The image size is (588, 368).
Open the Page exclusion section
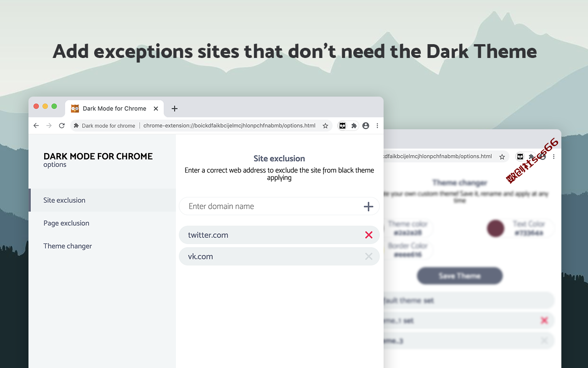(x=102, y=223)
